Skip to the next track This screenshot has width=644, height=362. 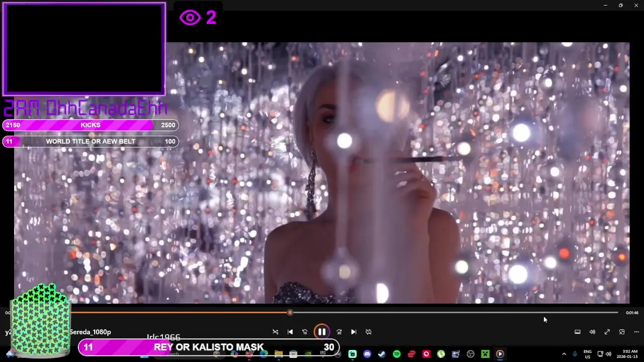pos(354,332)
